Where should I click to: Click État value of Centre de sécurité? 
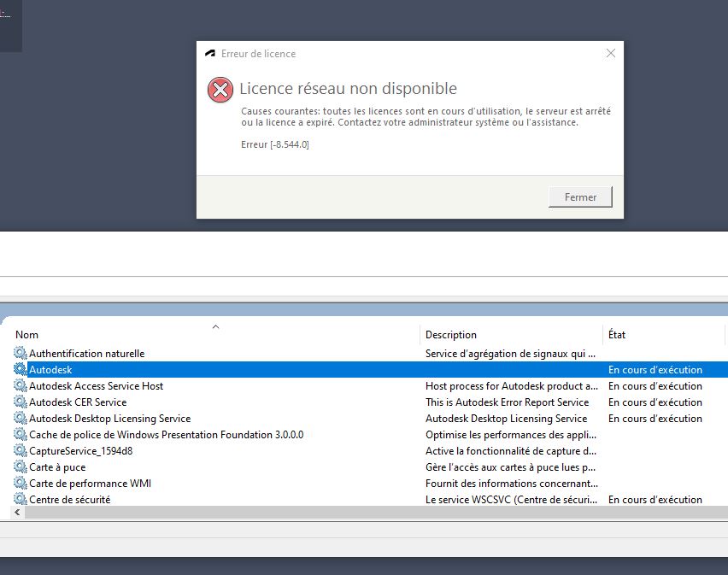point(655,500)
